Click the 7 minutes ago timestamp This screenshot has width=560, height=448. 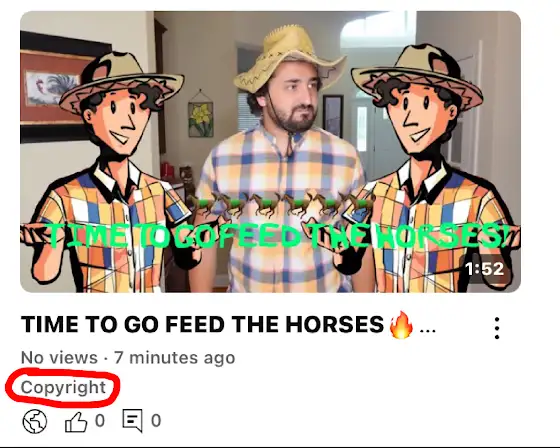point(174,358)
